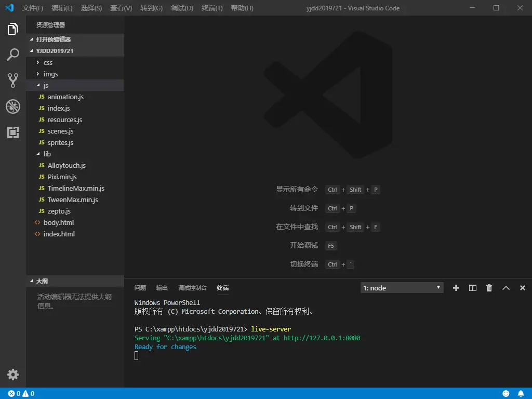The height and width of the screenshot is (399, 532).
Task: Open scenes.js file
Action: coord(75,131)
